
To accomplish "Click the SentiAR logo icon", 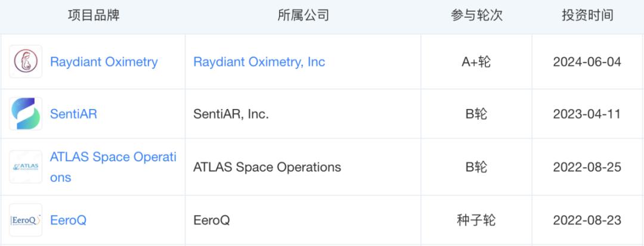I will click(26, 114).
